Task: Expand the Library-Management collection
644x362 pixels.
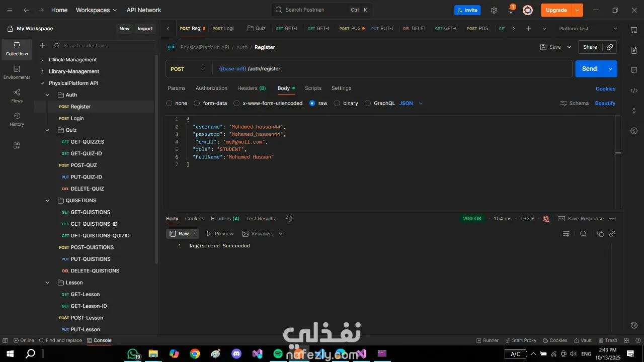Action: 42,71
